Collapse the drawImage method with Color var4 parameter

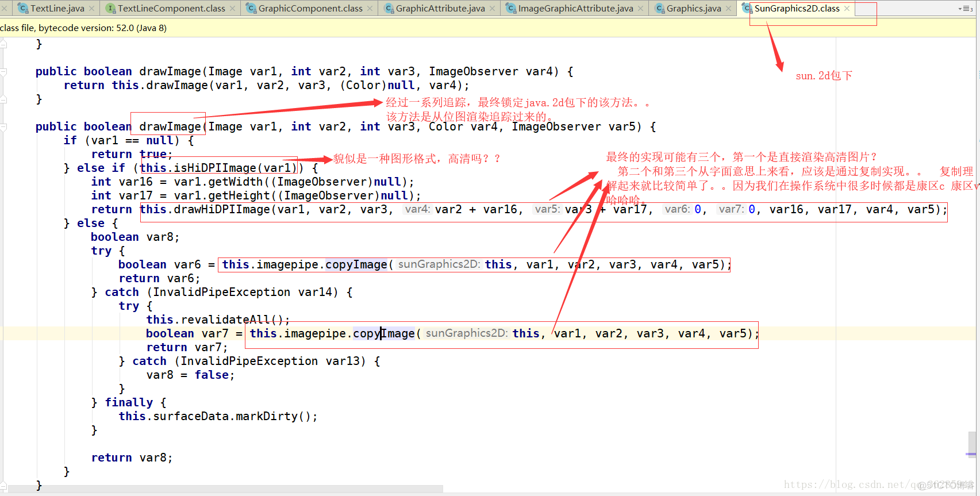coord(3,126)
